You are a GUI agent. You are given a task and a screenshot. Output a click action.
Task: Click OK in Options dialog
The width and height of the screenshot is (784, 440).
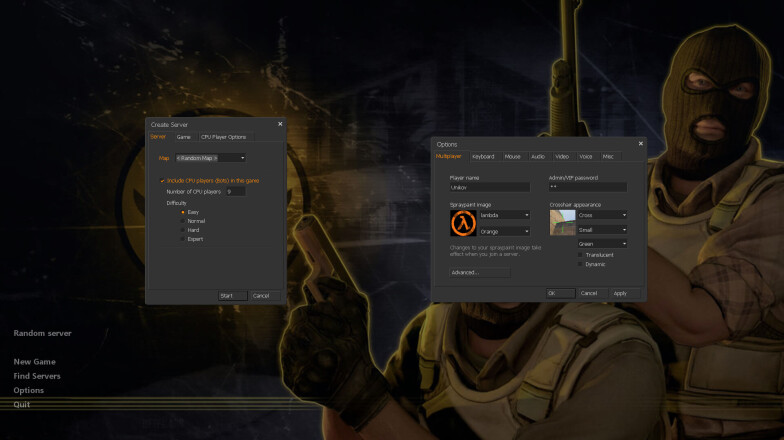[560, 294]
